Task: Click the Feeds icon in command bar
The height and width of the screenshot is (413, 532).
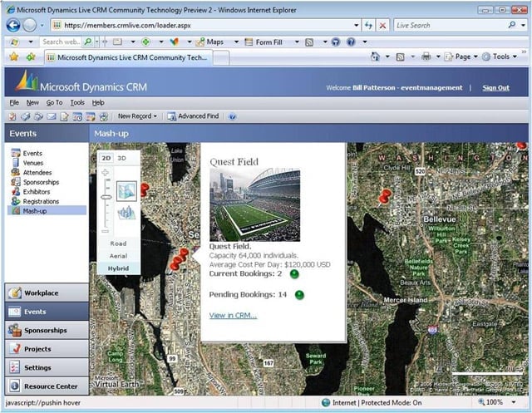Action: pyautogui.click(x=401, y=57)
